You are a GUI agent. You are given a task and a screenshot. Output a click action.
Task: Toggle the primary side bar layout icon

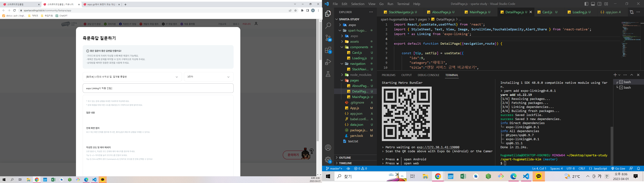pos(586,4)
